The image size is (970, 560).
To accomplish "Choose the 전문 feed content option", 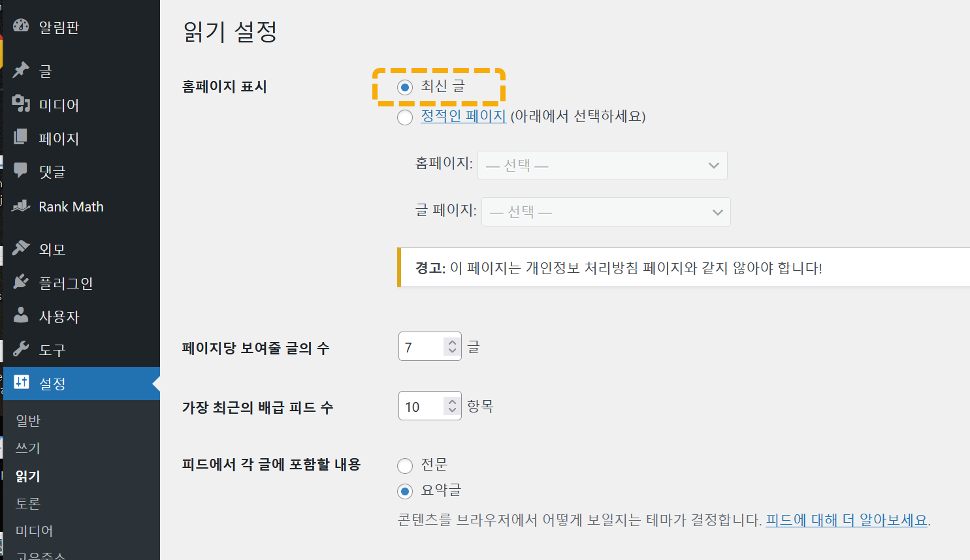I will (x=406, y=465).
